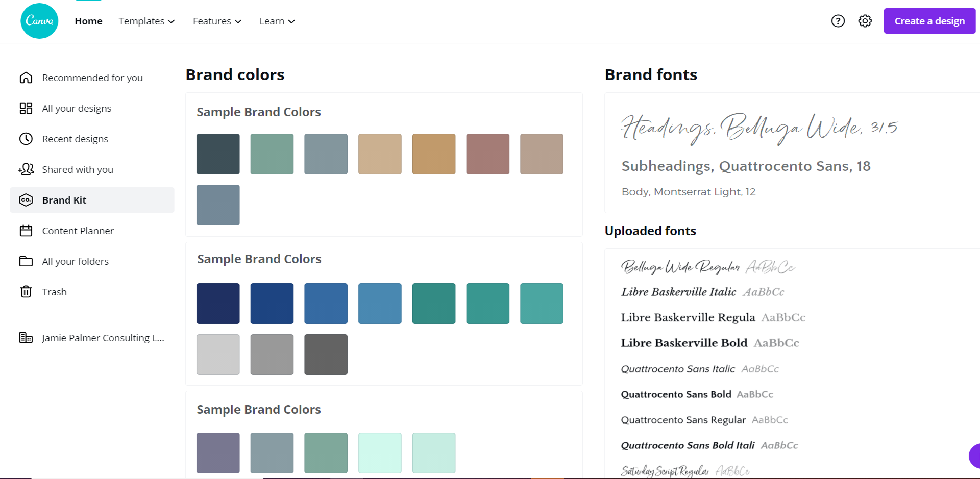The width and height of the screenshot is (980, 479).
Task: Select the taupe swatch, first palette
Action: click(x=542, y=154)
